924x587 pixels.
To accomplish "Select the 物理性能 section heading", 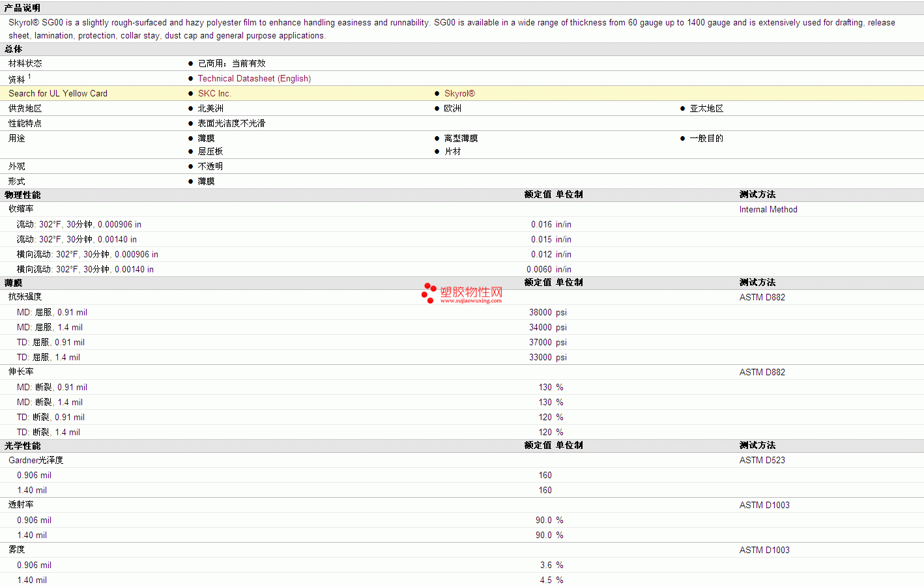I will pos(22,195).
